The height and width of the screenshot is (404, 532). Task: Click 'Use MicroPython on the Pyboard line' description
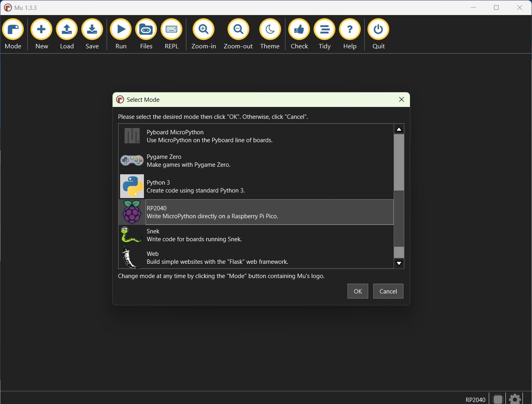(210, 140)
